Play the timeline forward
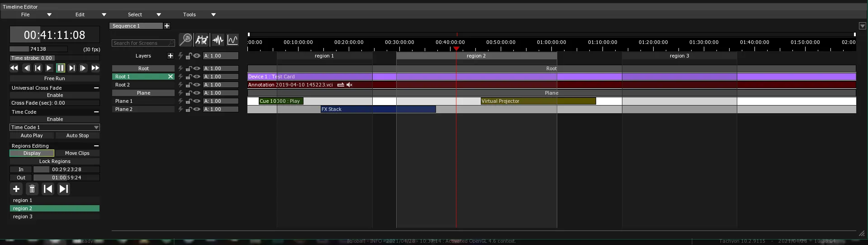The width and height of the screenshot is (868, 245). (x=49, y=68)
